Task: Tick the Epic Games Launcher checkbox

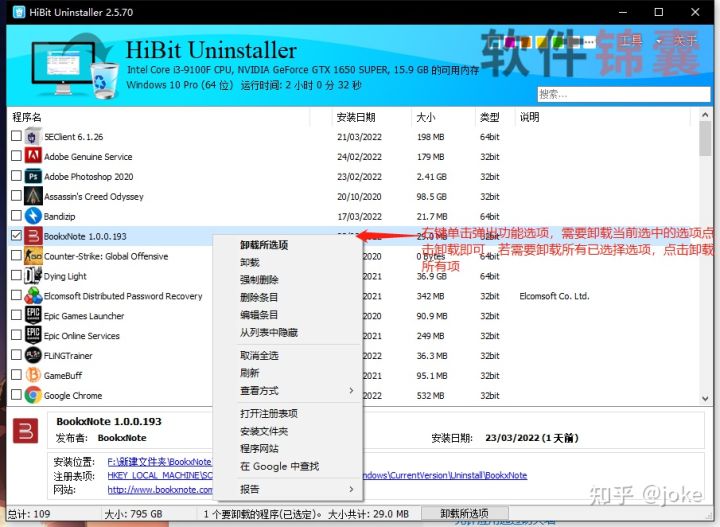Action: coord(16,315)
